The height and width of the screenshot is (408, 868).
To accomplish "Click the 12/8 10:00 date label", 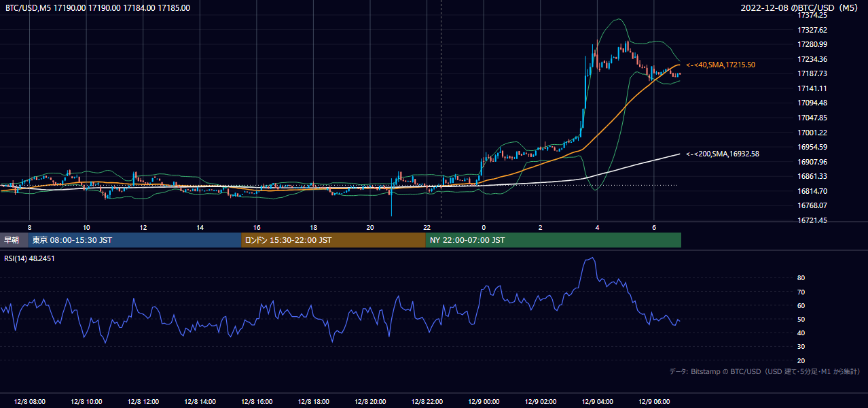I will 86,402.
